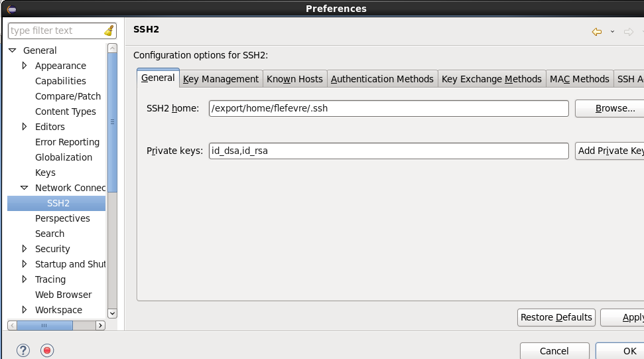
Task: Click the red record preferences icon
Action: [46, 350]
